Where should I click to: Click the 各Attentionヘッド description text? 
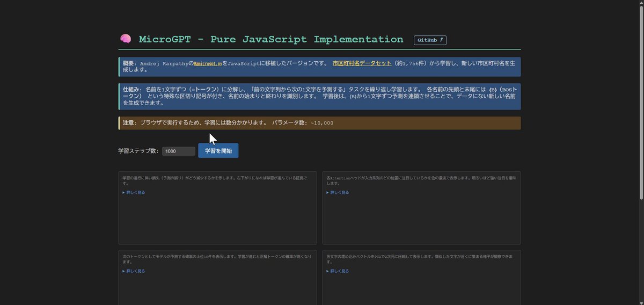tap(421, 179)
